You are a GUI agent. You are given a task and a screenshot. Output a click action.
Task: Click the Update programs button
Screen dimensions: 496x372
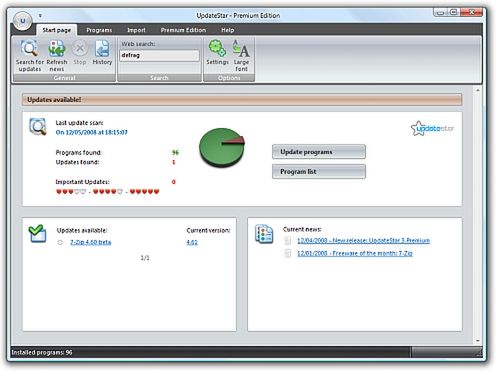click(x=319, y=152)
